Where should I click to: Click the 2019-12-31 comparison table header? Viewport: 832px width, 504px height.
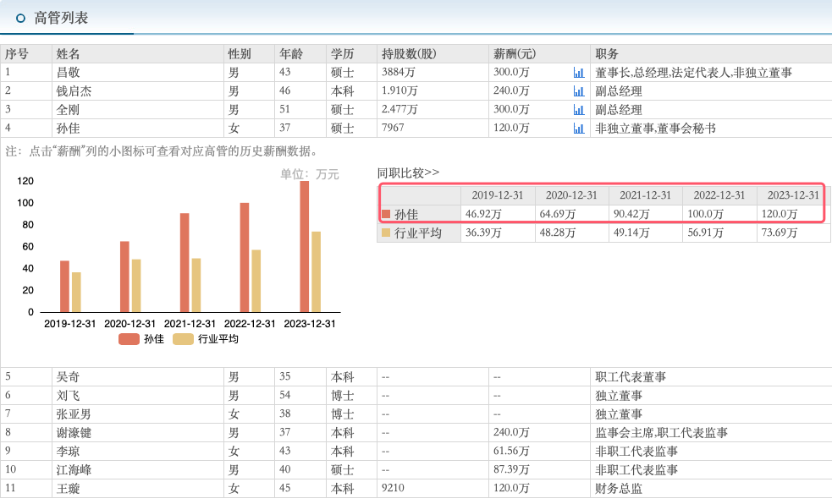pos(498,195)
